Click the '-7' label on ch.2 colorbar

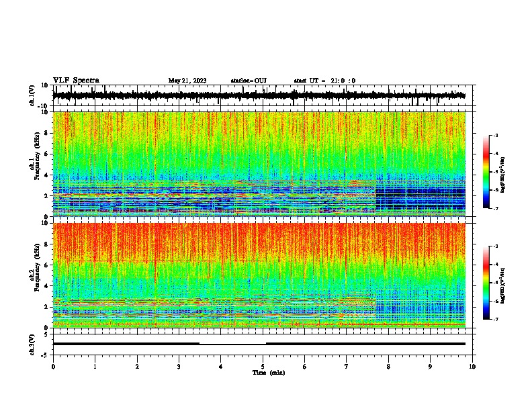495,319
